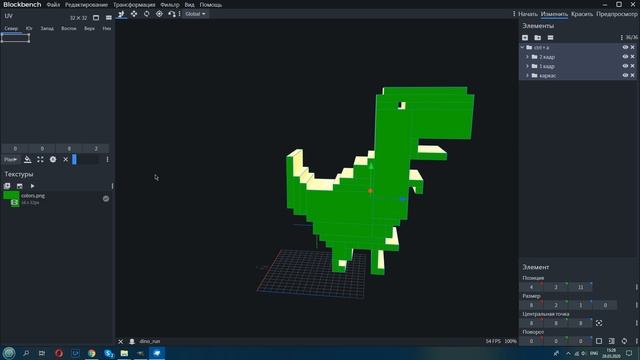640x360 pixels.
Task: Click the create texture icon
Action: coord(20,186)
